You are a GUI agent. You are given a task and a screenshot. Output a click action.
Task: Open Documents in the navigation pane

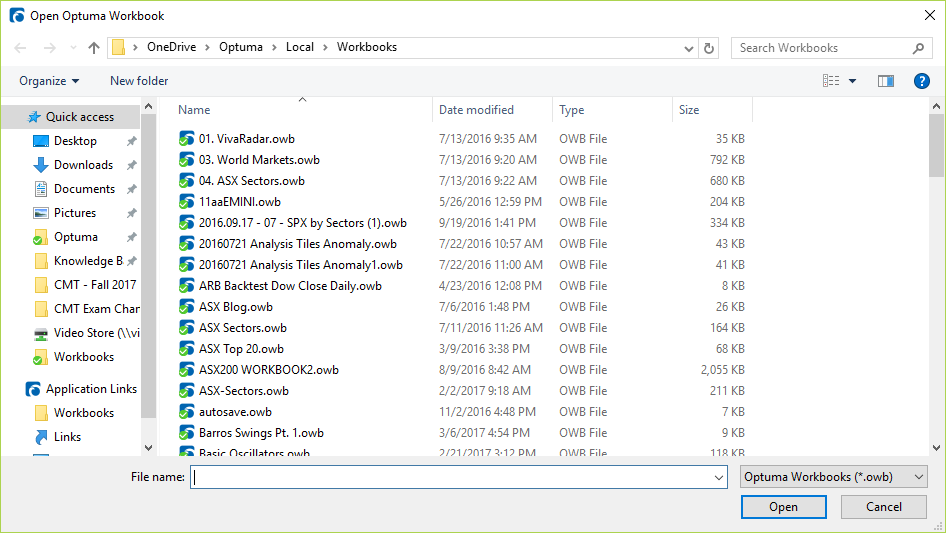(84, 189)
